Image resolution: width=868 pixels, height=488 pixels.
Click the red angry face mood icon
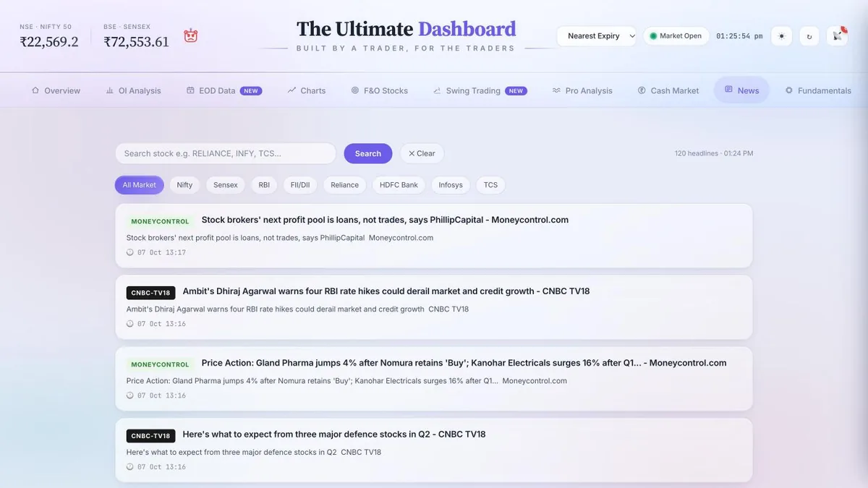[x=191, y=35]
